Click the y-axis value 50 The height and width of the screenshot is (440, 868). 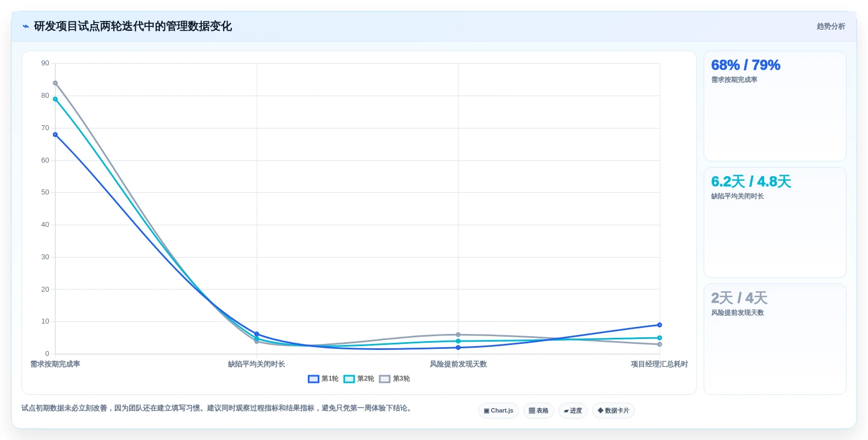[x=45, y=192]
